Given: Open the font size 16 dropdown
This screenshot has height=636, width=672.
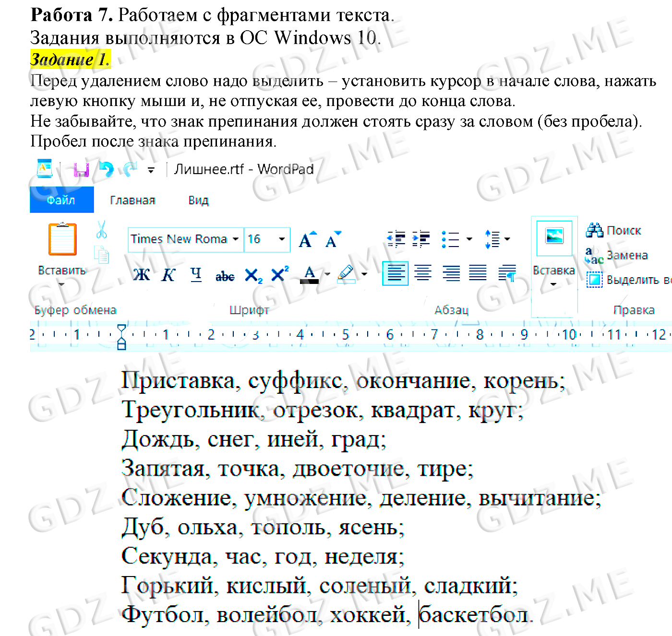Looking at the screenshot, I should tap(282, 239).
